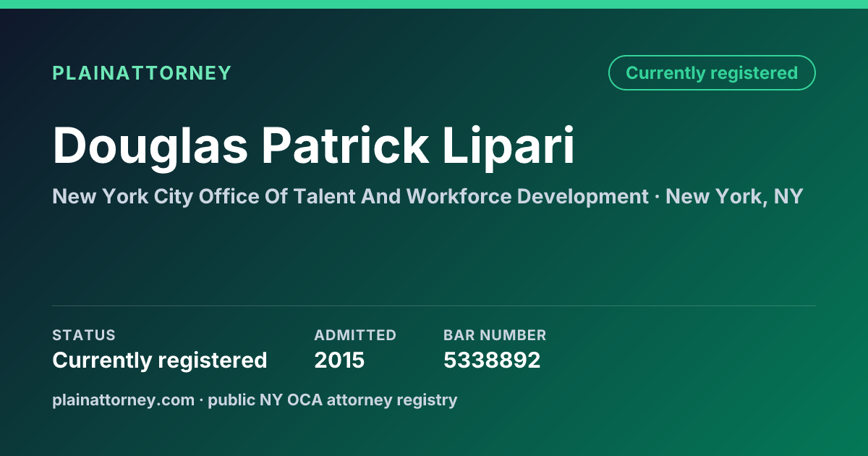This screenshot has width=868, height=456.
Task: Click the public NY OCA attorney registry text
Action: click(x=333, y=400)
